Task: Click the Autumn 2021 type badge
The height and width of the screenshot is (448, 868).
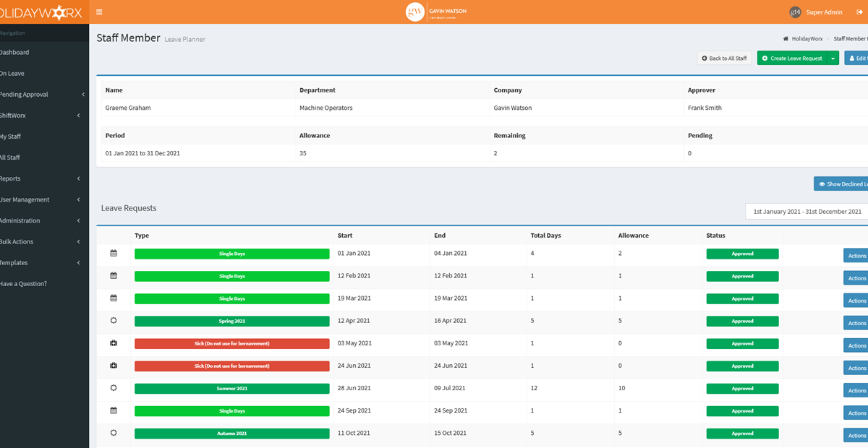Action: coord(231,433)
